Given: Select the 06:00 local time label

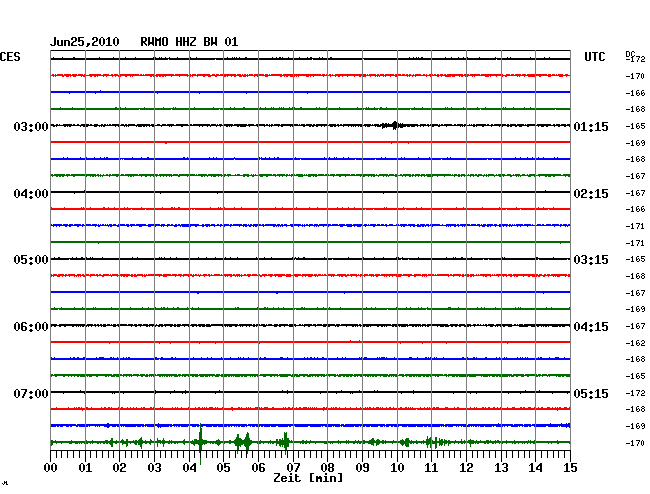Looking at the screenshot, I should tap(31, 327).
